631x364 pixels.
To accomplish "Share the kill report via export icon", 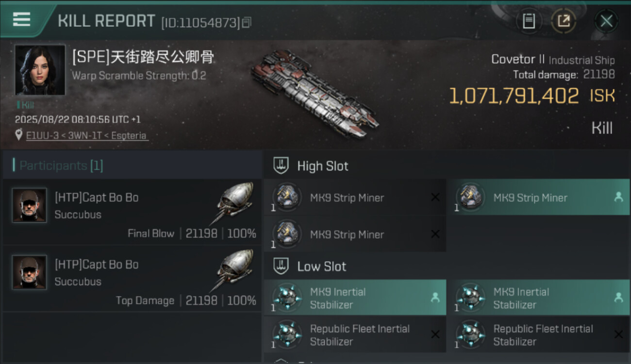I will [564, 21].
